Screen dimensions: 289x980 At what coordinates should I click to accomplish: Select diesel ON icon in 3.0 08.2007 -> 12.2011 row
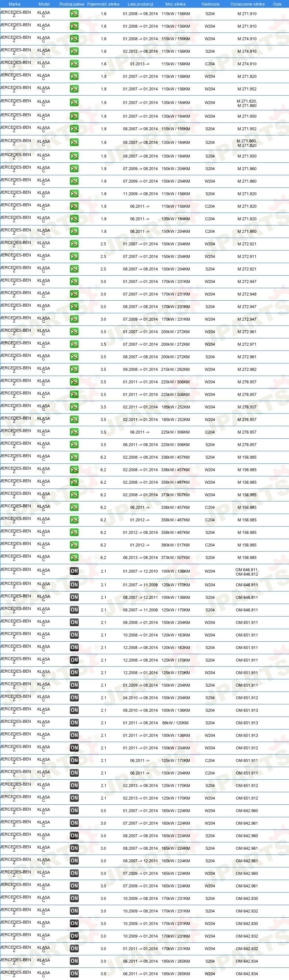point(74,861)
